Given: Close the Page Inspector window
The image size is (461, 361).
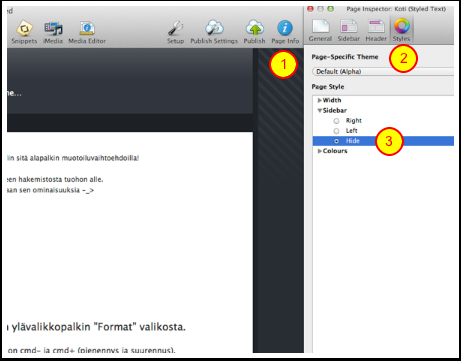Looking at the screenshot, I should pos(310,9).
